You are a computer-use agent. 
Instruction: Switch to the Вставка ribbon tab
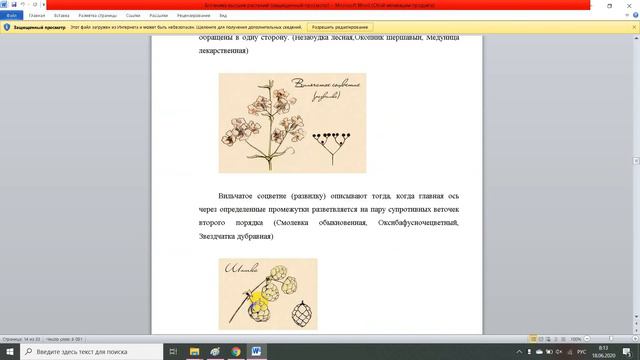(62, 16)
